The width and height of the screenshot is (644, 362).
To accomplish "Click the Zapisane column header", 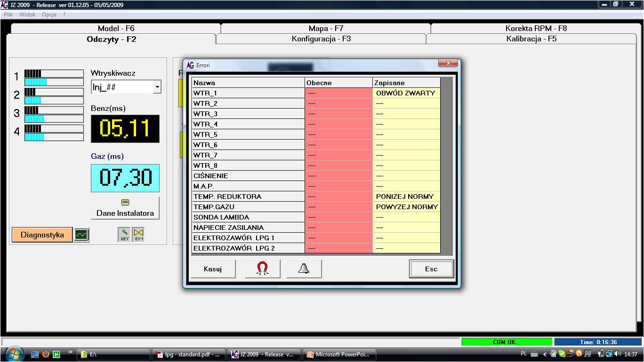I will pyautogui.click(x=406, y=83).
